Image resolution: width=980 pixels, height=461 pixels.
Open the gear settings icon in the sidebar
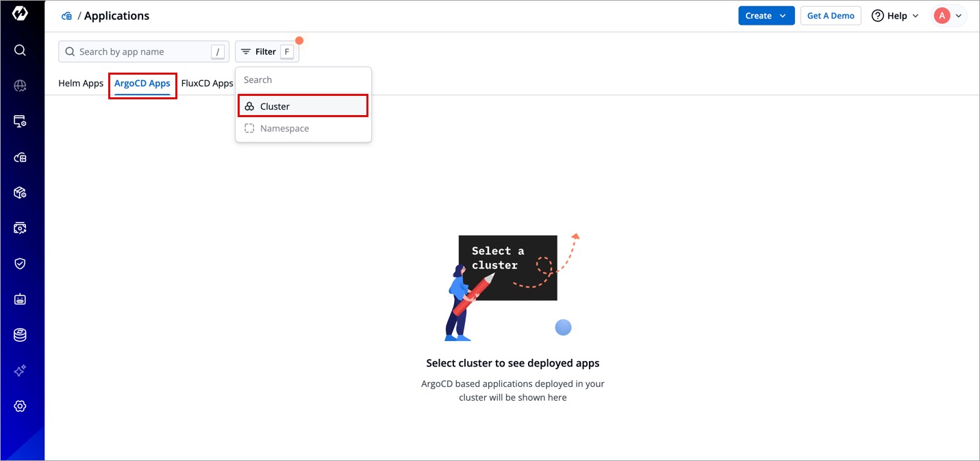pos(20,406)
